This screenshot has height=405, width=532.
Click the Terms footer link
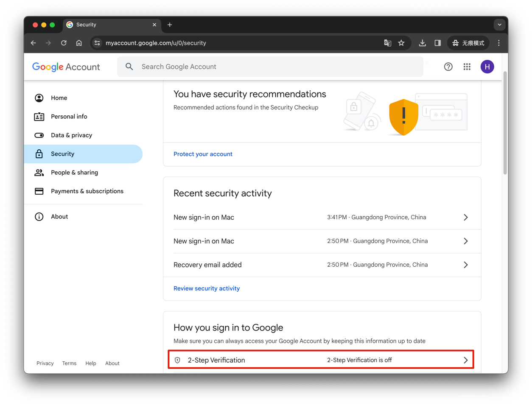pos(69,363)
